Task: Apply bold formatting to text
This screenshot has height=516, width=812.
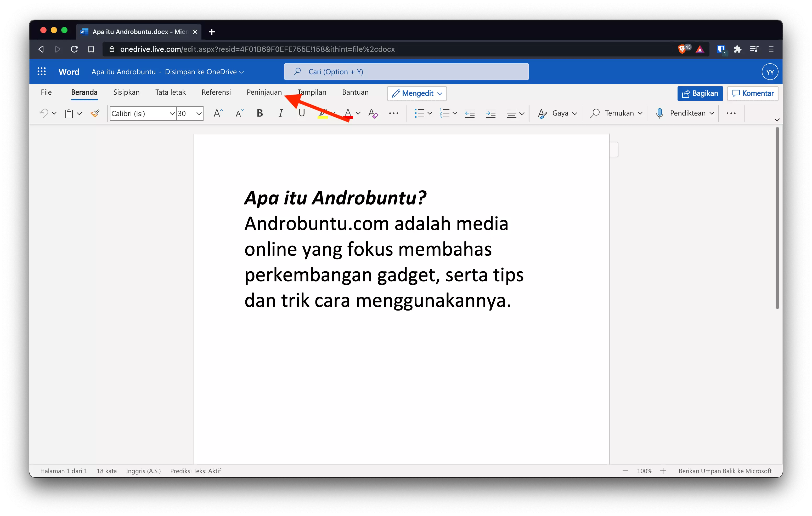Action: pyautogui.click(x=260, y=113)
